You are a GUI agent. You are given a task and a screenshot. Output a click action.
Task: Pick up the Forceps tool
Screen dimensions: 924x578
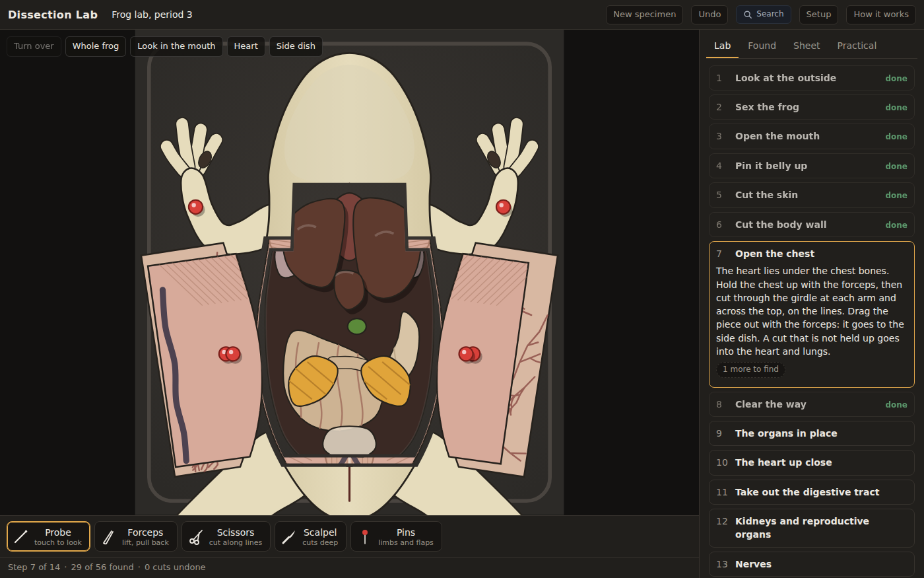136,536
